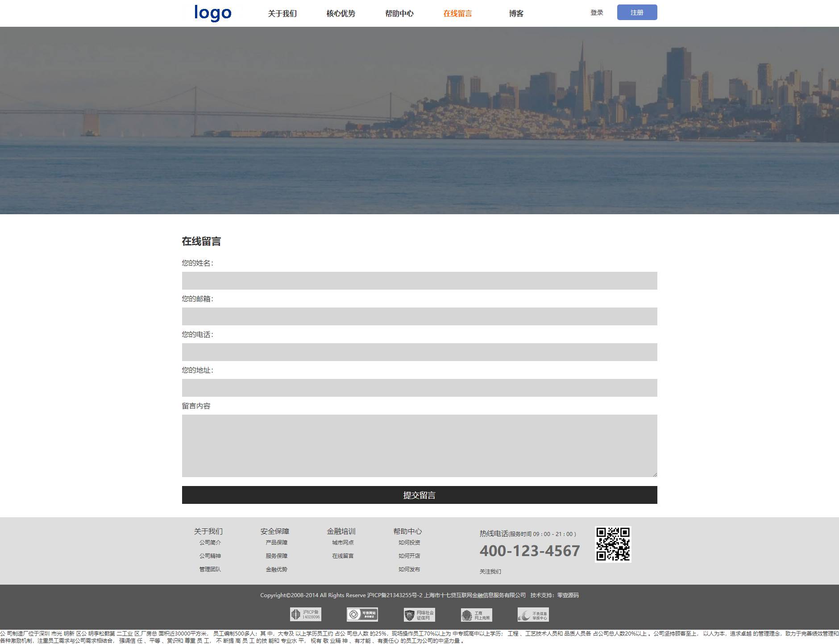Open the 产品保障 footer link
The width and height of the screenshot is (839, 644).
pyautogui.click(x=277, y=543)
